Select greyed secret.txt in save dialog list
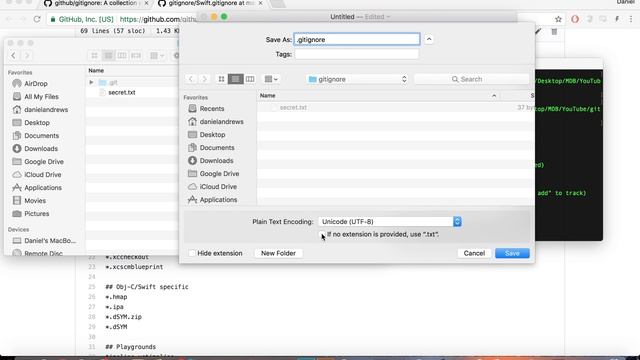This screenshot has height=360, width=640. pos(293,107)
